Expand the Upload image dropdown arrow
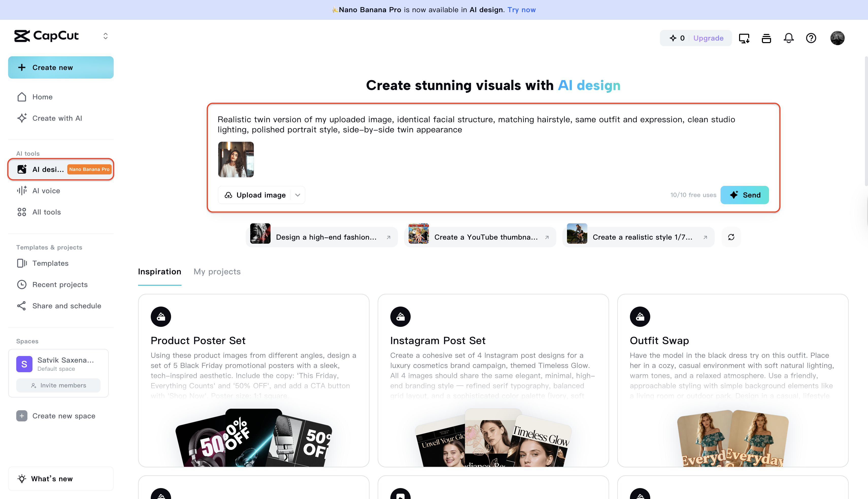The width and height of the screenshot is (868, 499). point(298,195)
